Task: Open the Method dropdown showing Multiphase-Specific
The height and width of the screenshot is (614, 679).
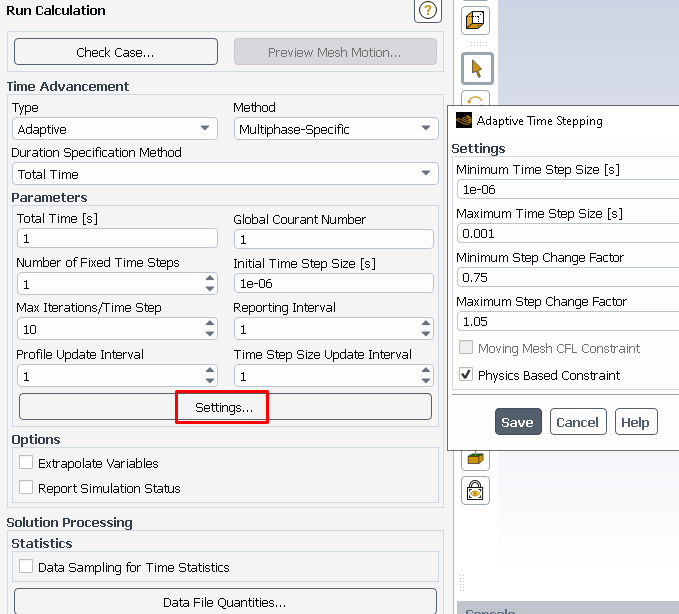Action: click(336, 129)
